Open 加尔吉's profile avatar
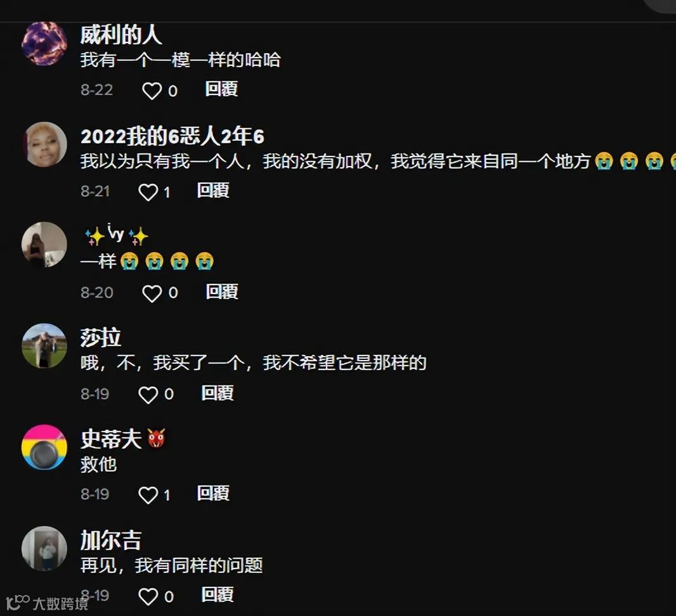Image resolution: width=676 pixels, height=616 pixels. click(44, 548)
